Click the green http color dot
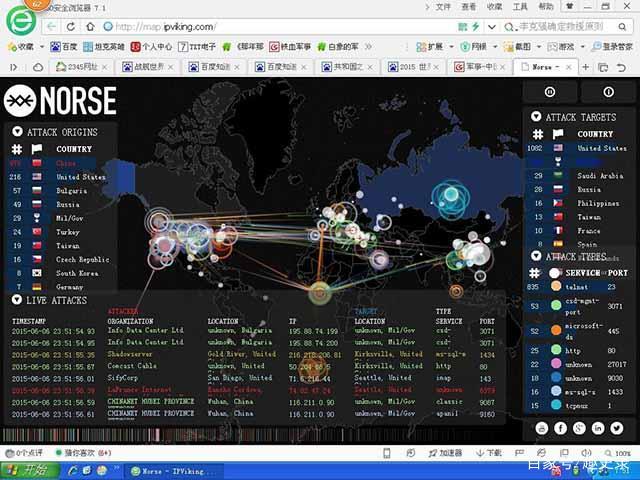 pos(556,350)
